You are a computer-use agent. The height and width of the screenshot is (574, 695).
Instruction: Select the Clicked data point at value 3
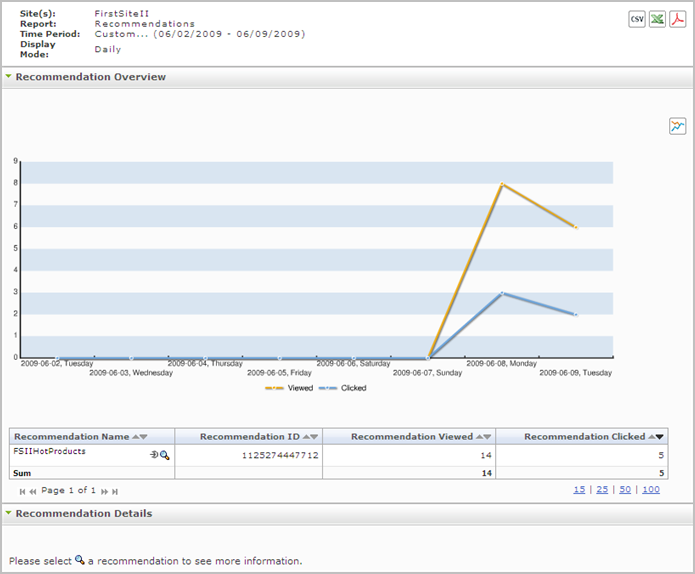point(502,293)
